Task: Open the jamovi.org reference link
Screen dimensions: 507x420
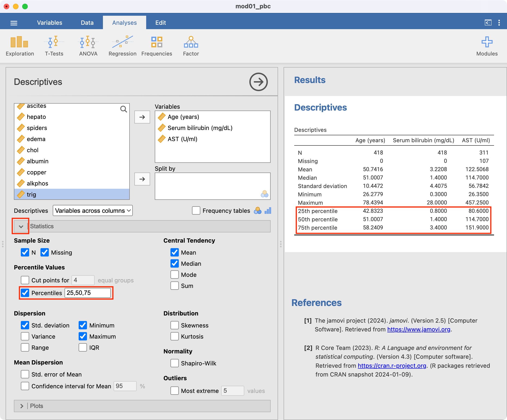Action: (418, 330)
